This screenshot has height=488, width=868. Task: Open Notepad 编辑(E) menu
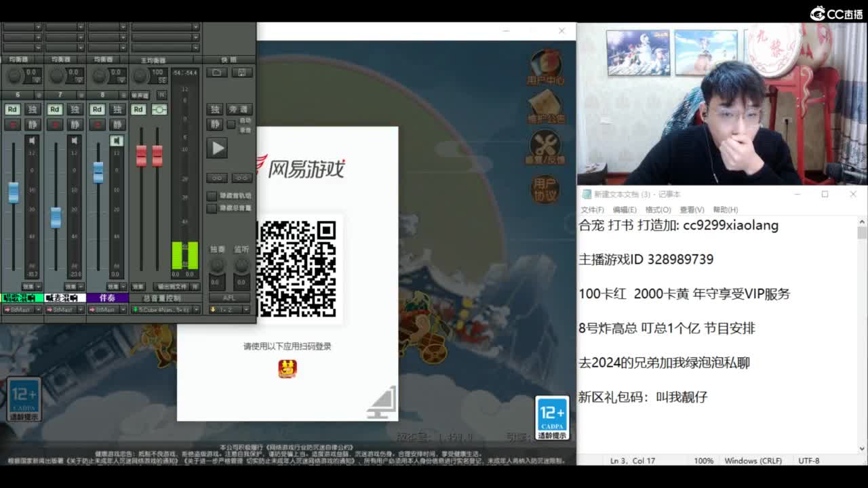click(x=625, y=209)
